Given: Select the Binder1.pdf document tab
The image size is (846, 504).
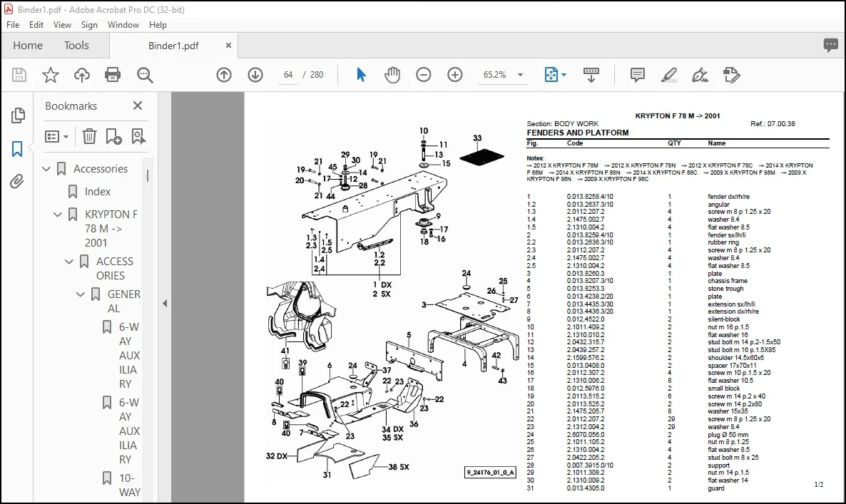Looking at the screenshot, I should pos(173,46).
